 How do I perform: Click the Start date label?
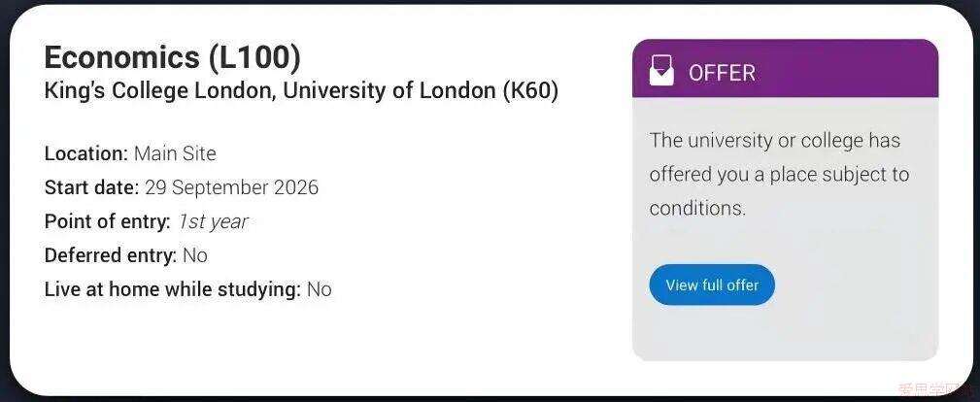coord(91,187)
